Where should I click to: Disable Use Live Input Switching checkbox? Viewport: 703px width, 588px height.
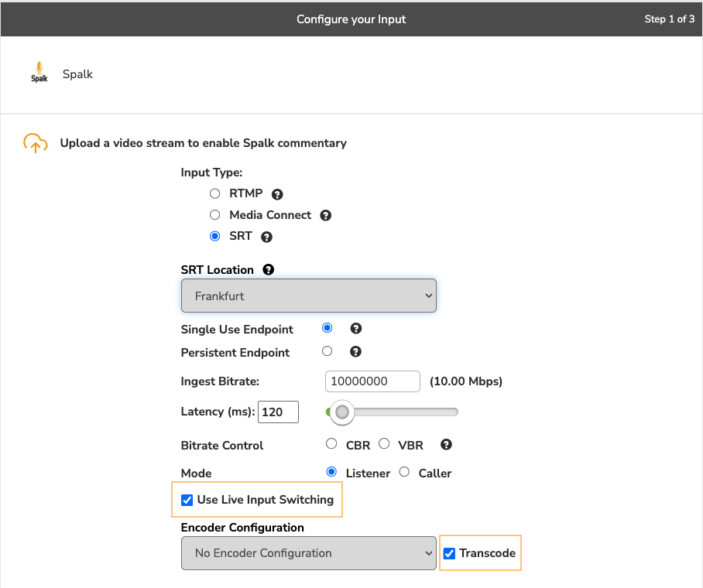[x=187, y=500]
